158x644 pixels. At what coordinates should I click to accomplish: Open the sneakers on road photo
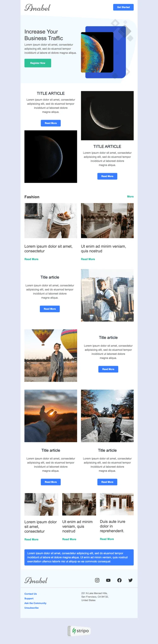click(107, 416)
